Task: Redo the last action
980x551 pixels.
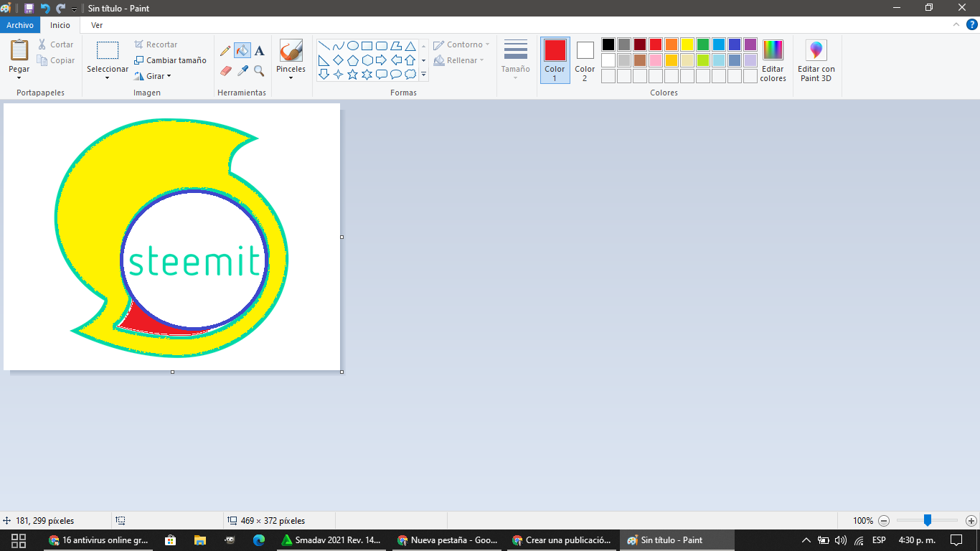Action: [60, 8]
